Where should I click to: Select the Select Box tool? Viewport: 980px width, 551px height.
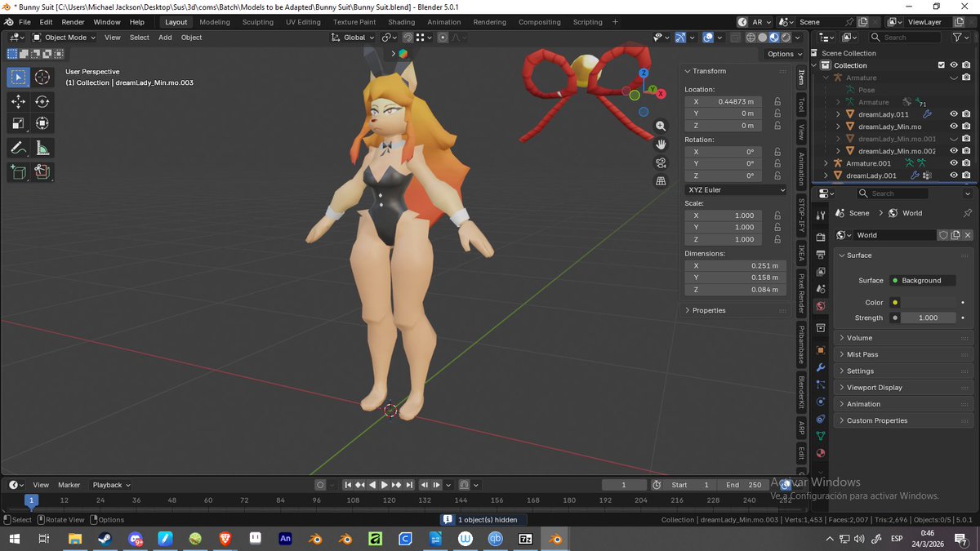tap(19, 77)
